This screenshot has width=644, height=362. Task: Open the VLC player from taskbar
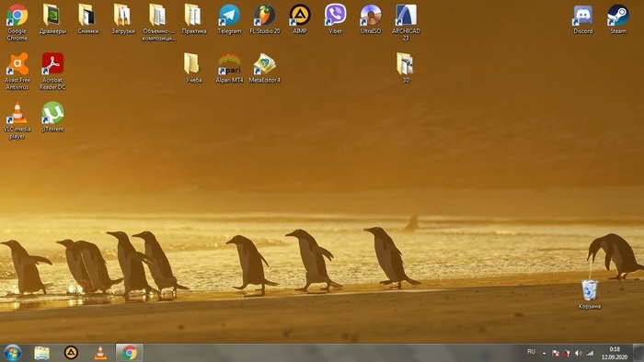pyautogui.click(x=100, y=353)
